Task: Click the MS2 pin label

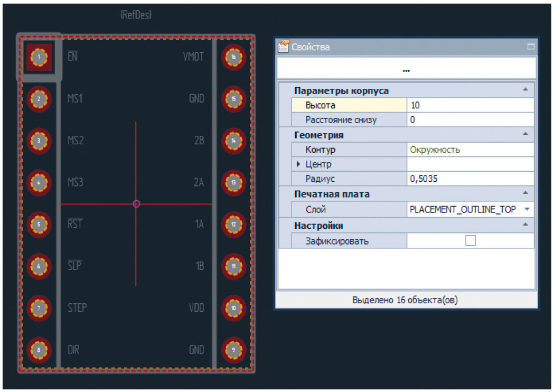Action: click(x=76, y=141)
